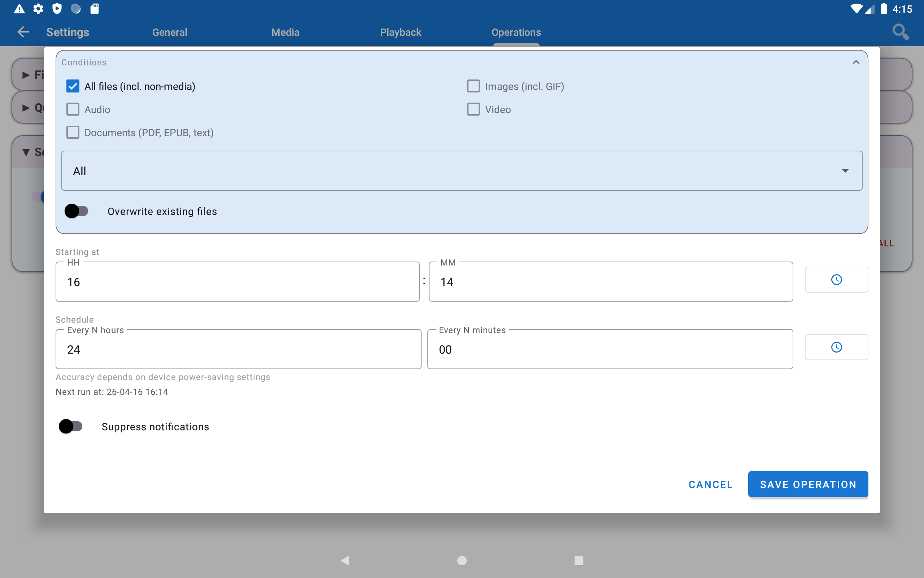Tap Android home navigation button
This screenshot has height=578, width=924.
[462, 560]
